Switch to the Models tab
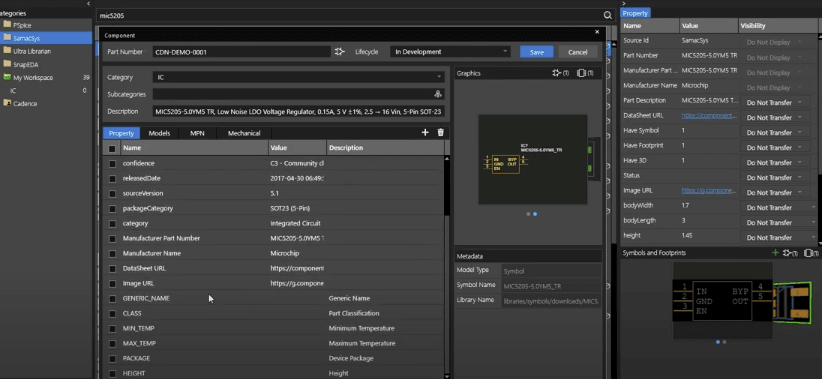This screenshot has height=379, width=822. [159, 133]
